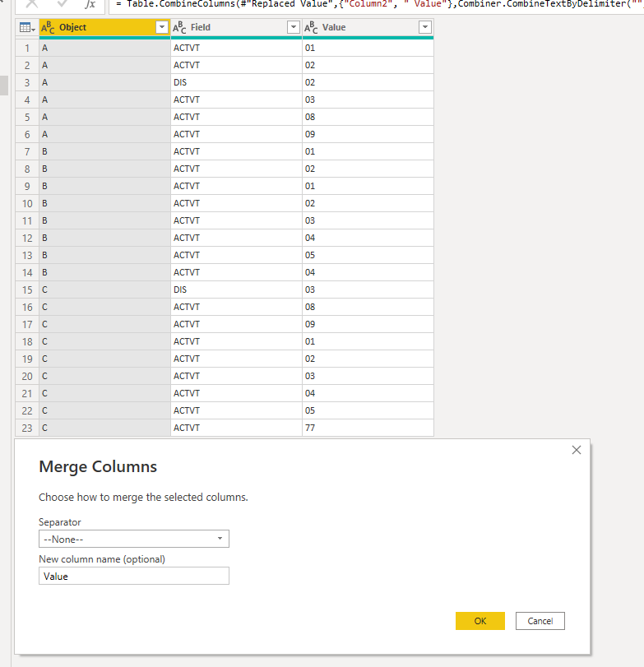This screenshot has width=644, height=667.
Task: Click Value cell 09 in row 6
Action: [368, 134]
